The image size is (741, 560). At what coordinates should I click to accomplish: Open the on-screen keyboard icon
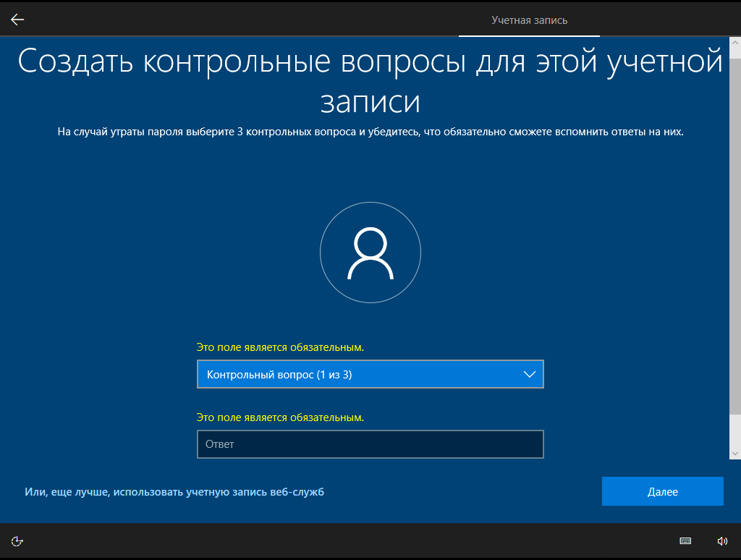685,541
